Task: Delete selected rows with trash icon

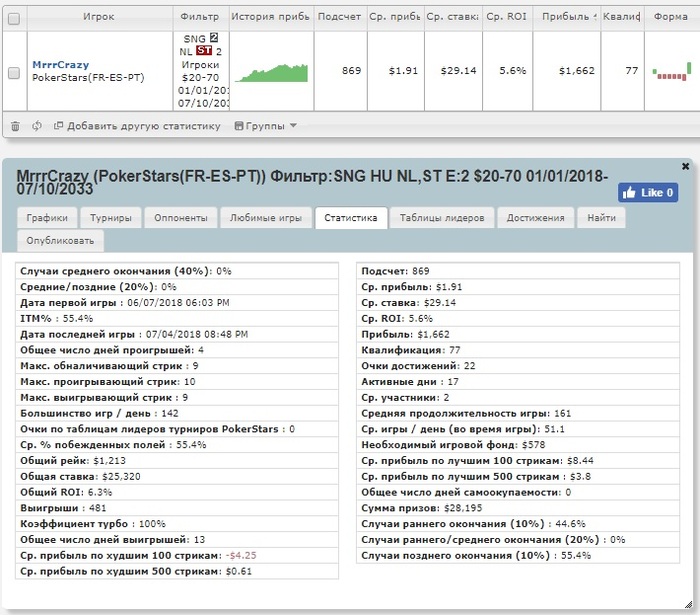Action: coord(15,126)
